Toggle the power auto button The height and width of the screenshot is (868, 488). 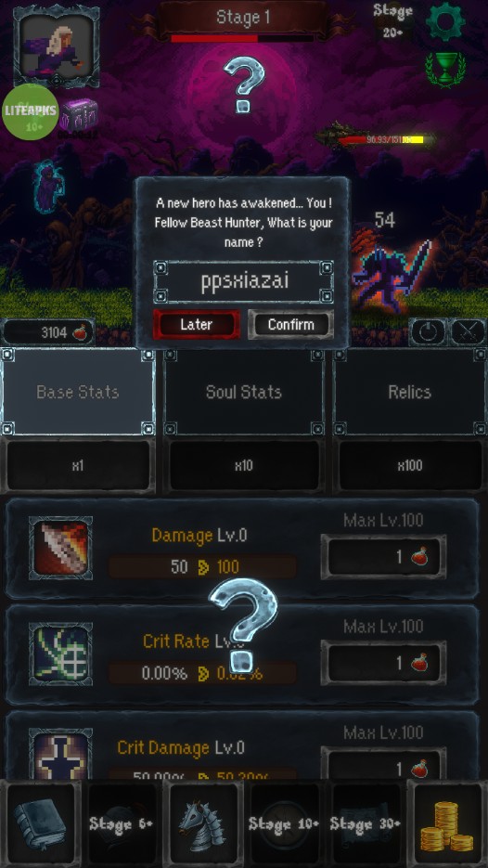(428, 332)
